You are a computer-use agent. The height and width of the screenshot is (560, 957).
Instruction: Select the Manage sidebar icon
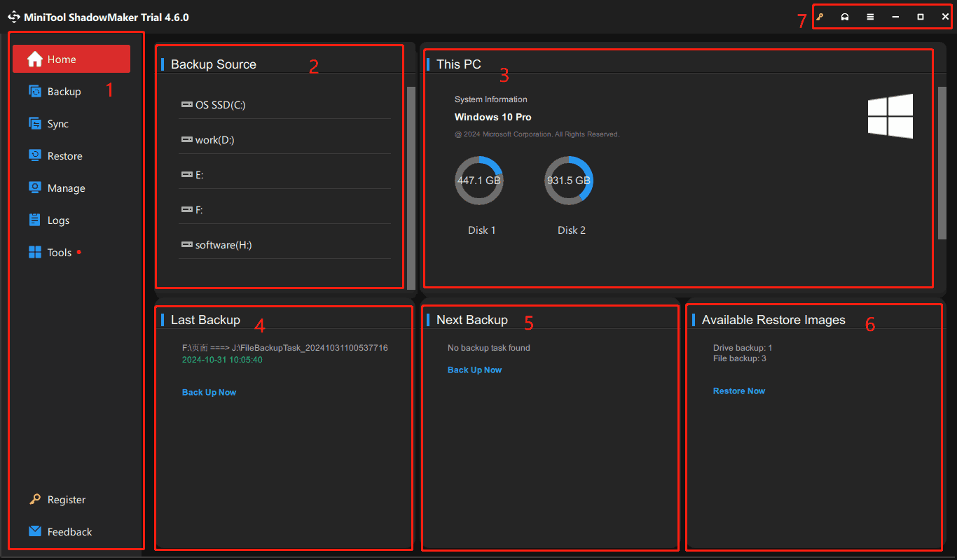pos(35,188)
